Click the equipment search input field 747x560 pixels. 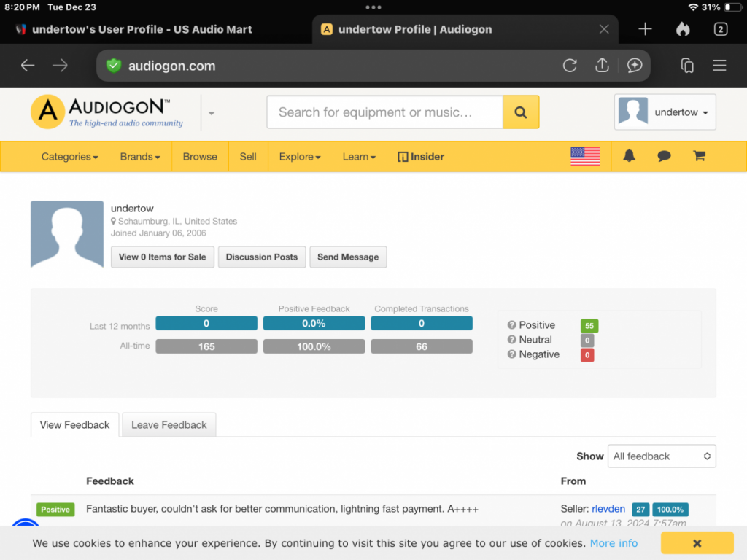coord(384,112)
